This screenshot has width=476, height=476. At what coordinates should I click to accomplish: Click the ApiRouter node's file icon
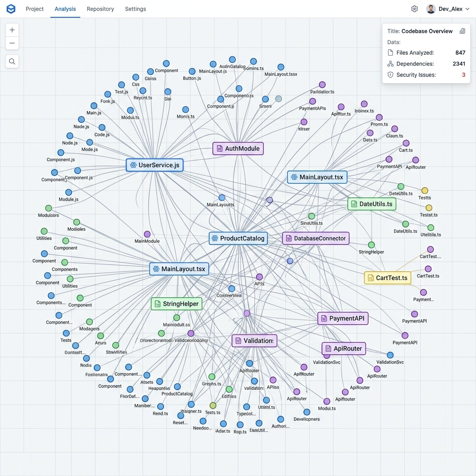(x=328, y=349)
